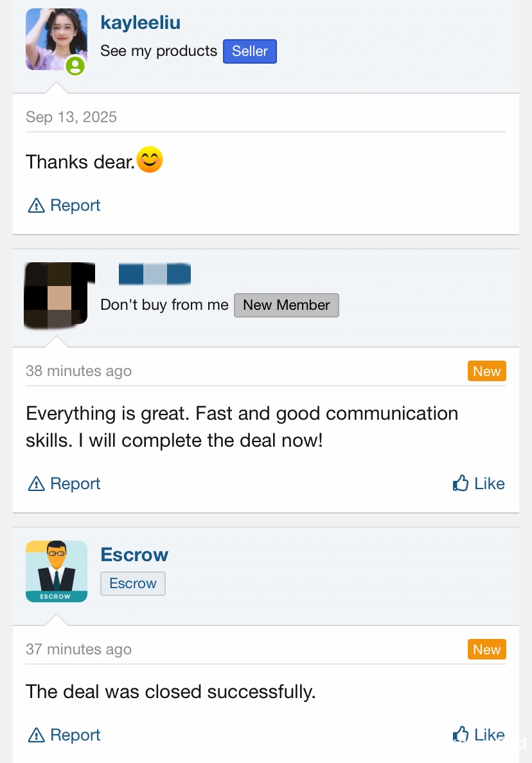Viewport: 532px width, 763px height.
Task: Open the Escrow account avatar
Action: 56,571
